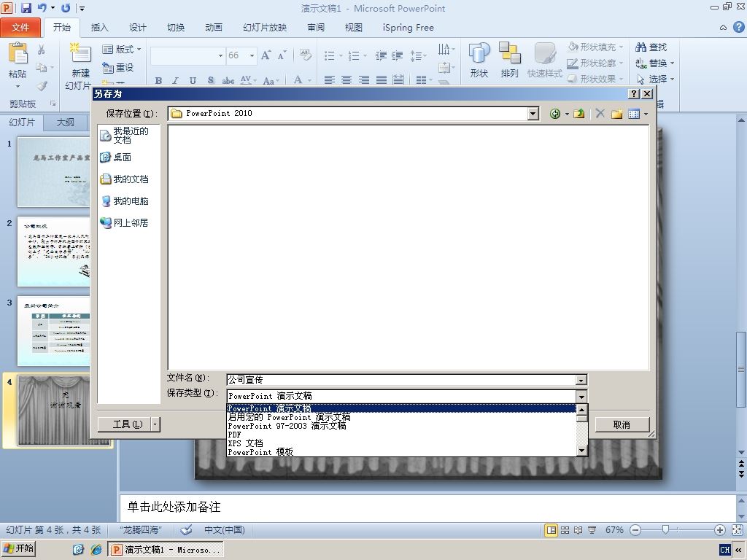Choose PowerPoint 97-2003 presentation file type
Viewport: 747px width, 560px height.
coord(287,426)
